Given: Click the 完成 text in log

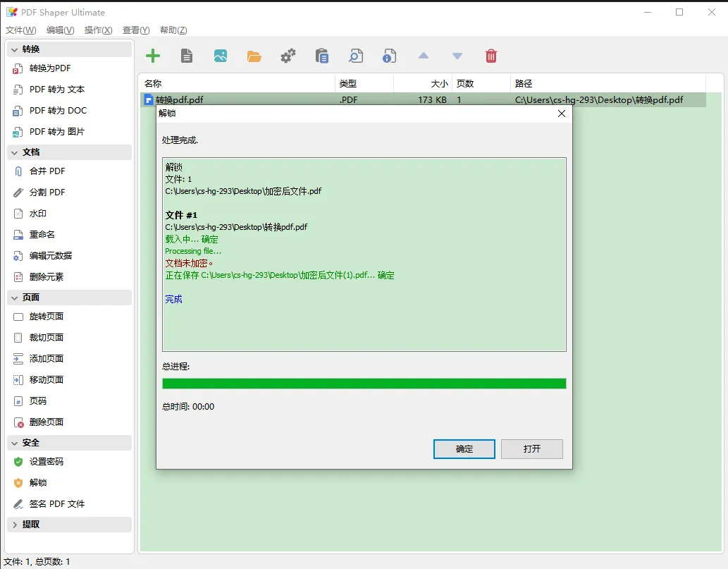Looking at the screenshot, I should pyautogui.click(x=173, y=299).
